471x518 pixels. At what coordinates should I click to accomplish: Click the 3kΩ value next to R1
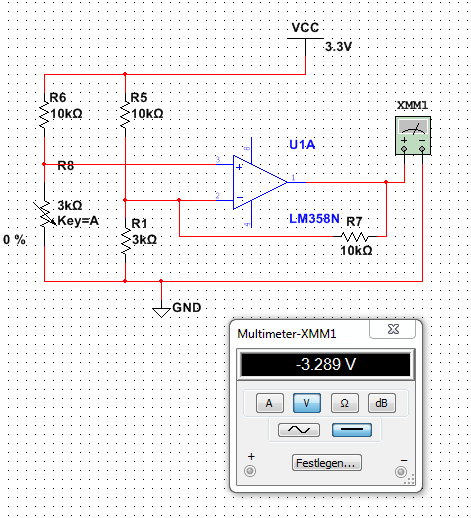144,239
